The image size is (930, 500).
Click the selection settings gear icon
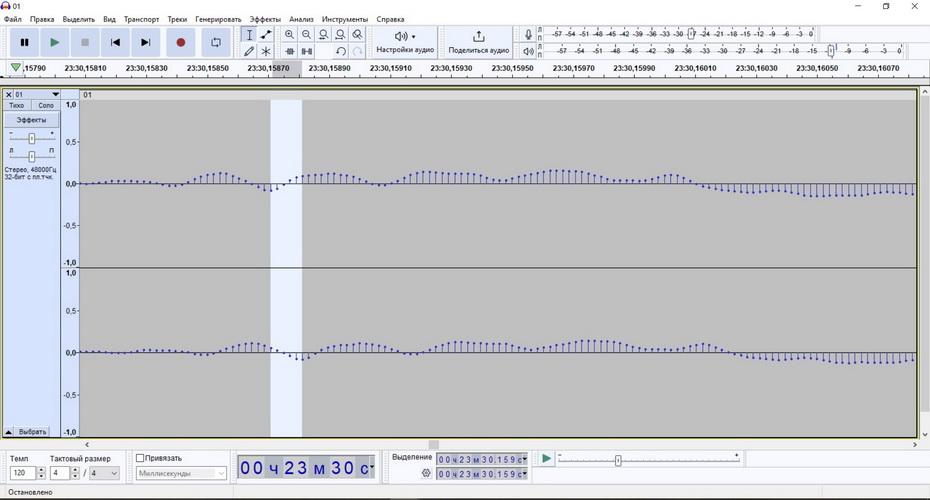(x=426, y=473)
